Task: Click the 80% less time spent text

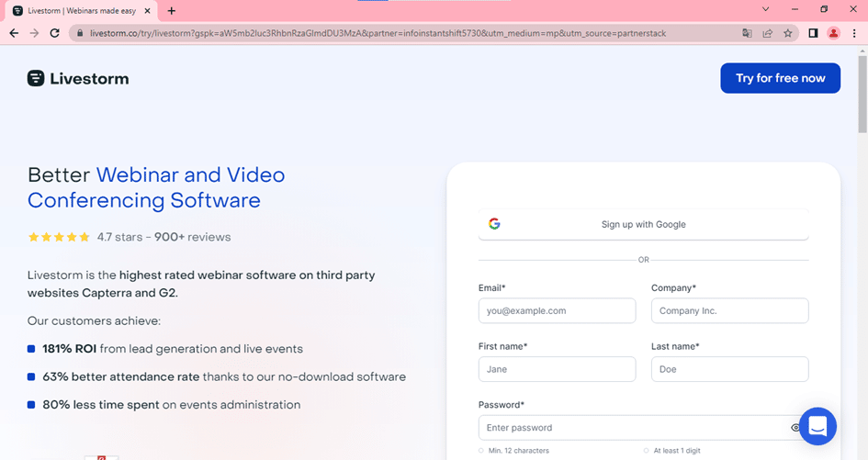Action: coord(172,405)
